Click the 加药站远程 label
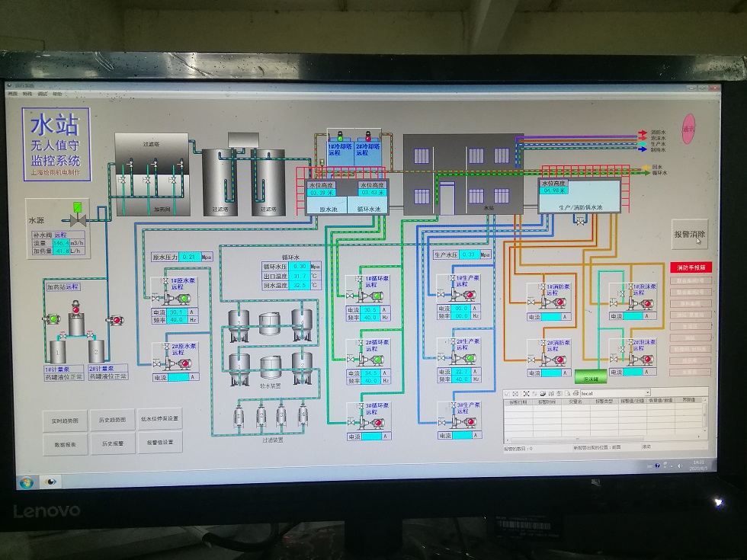The image size is (747, 560). tap(63, 286)
